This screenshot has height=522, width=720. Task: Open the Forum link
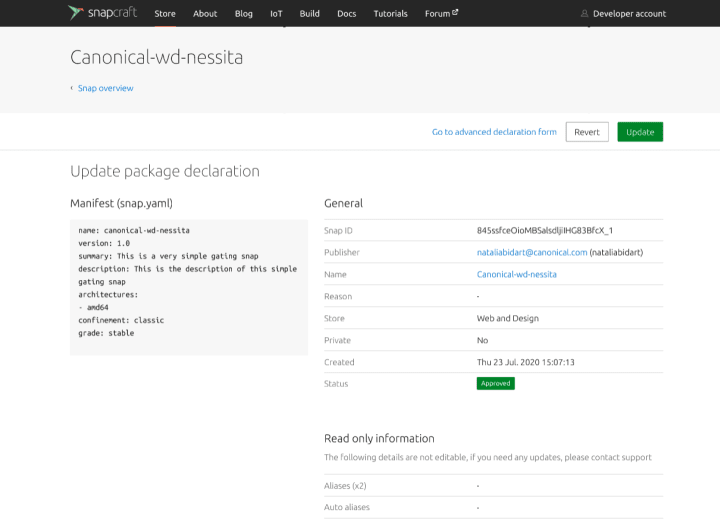coord(441,14)
